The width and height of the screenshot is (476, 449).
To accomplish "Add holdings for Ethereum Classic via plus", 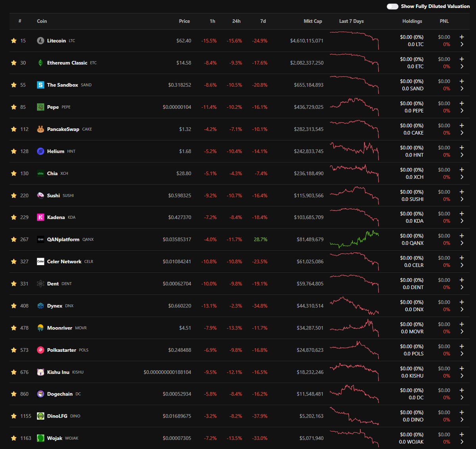I will [462, 59].
